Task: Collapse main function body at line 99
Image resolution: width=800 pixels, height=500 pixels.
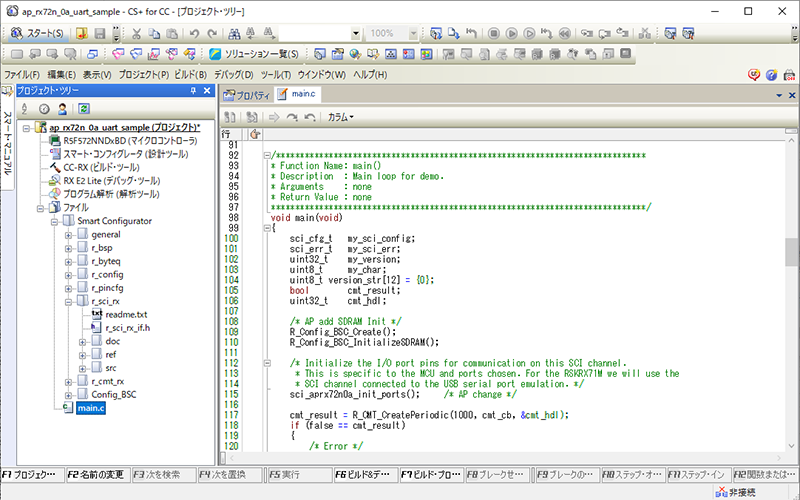Action: pos(267,228)
